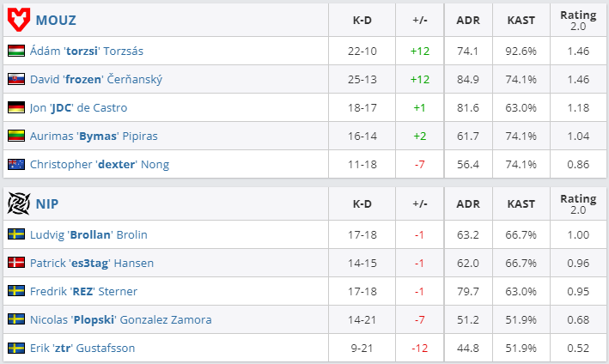The width and height of the screenshot is (609, 364).
Task: Click the MOUZ table ADR column header
Action: click(468, 21)
